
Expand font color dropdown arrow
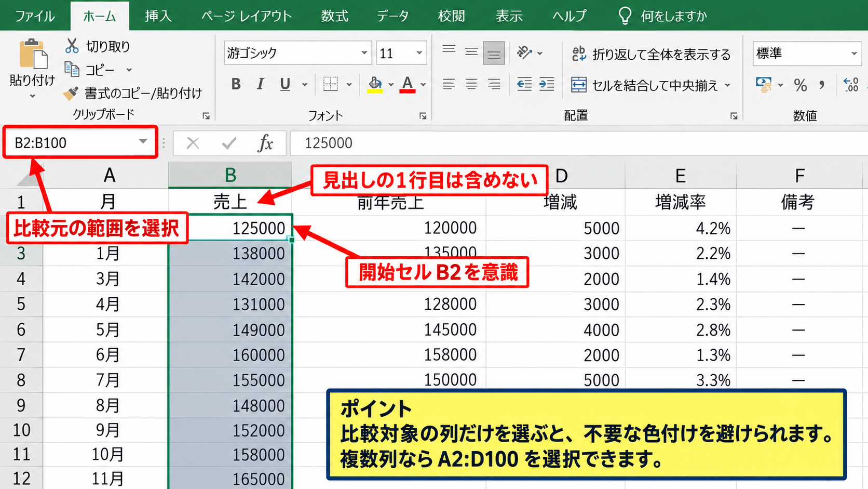[x=424, y=85]
